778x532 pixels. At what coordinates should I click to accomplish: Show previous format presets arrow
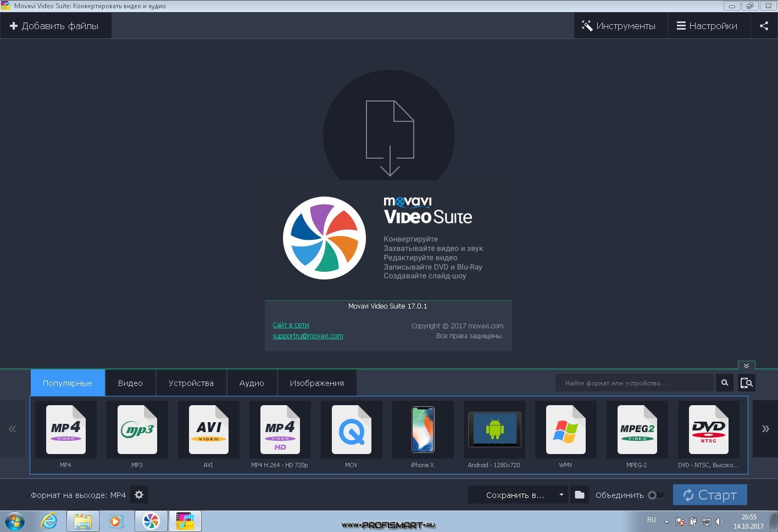(12, 429)
